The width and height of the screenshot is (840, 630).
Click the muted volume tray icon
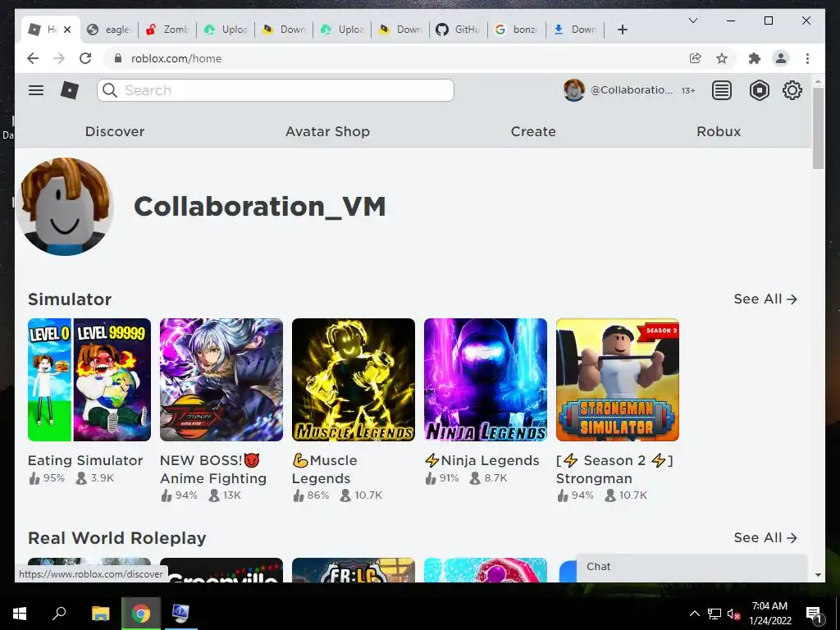pos(734,614)
